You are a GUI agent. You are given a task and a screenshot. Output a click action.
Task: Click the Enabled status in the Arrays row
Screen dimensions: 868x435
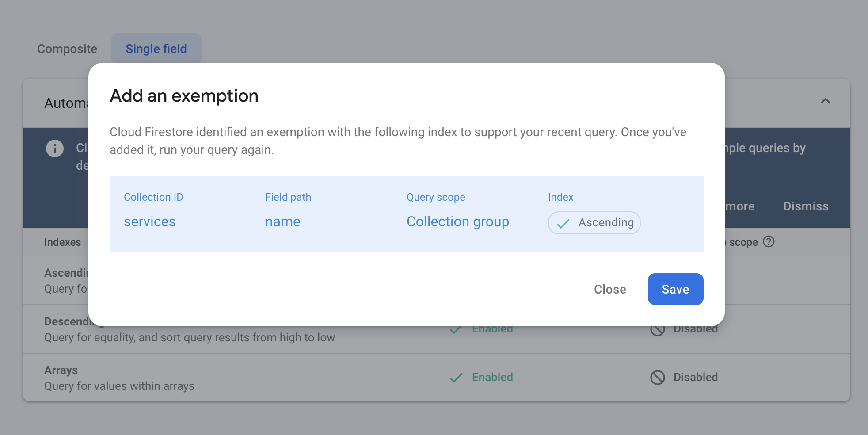click(x=492, y=377)
